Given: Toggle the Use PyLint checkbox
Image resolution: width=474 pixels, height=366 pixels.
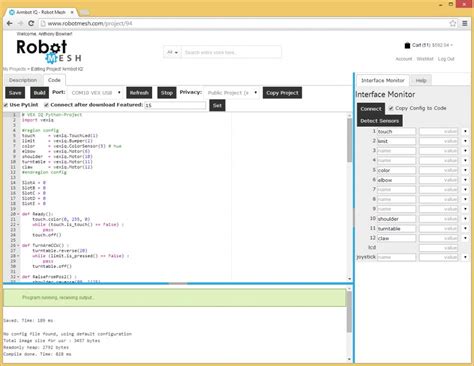Looking at the screenshot, I should [x=6, y=105].
